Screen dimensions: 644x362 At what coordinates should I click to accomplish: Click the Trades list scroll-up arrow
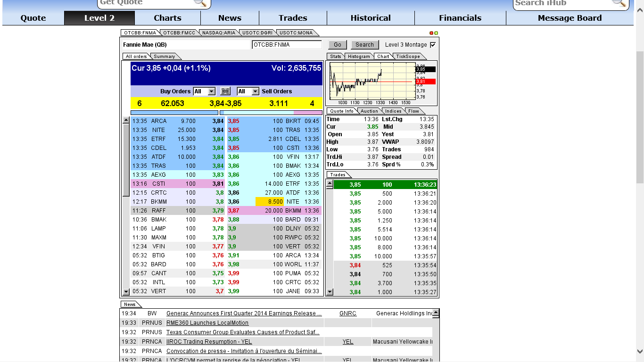pos(330,184)
